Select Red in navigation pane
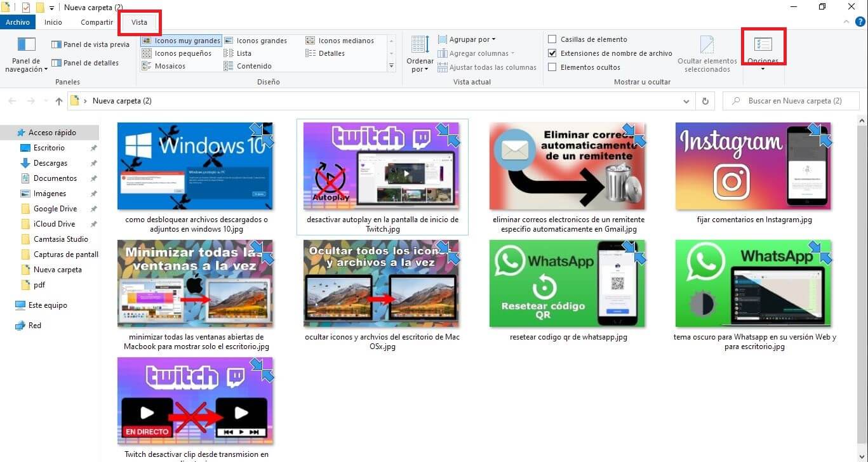The height and width of the screenshot is (462, 868). [34, 326]
